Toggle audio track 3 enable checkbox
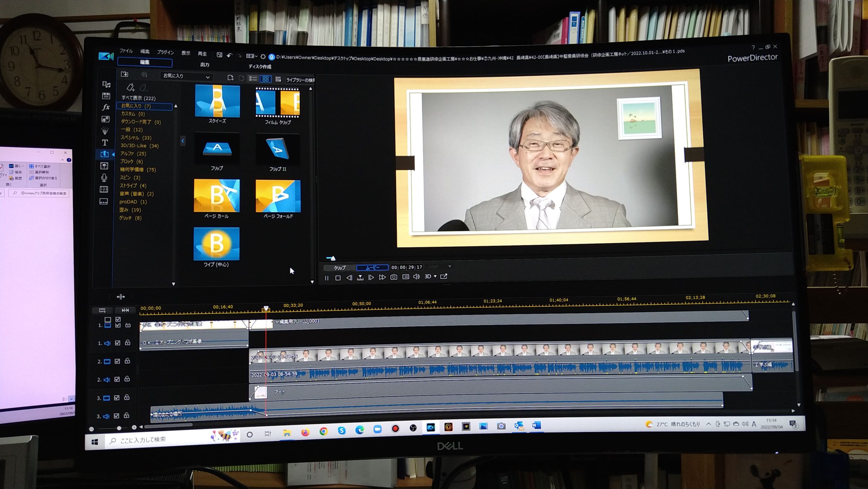The height and width of the screenshot is (489, 868). (x=116, y=416)
